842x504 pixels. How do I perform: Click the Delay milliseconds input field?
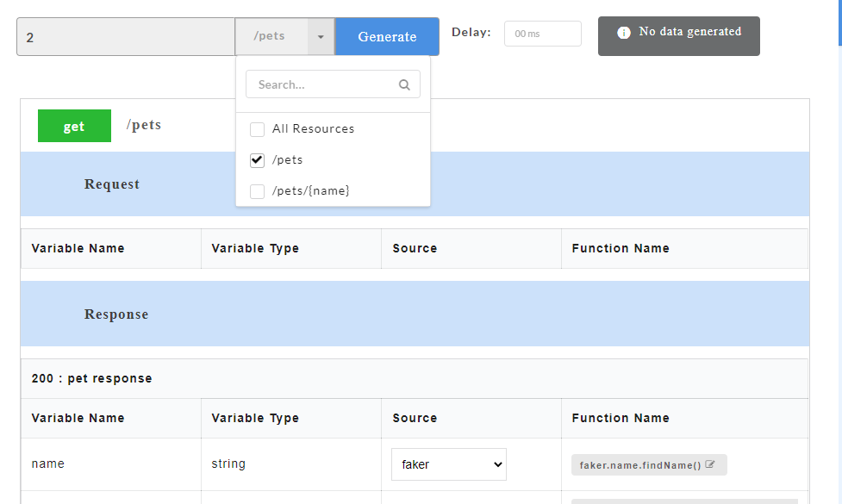(542, 34)
